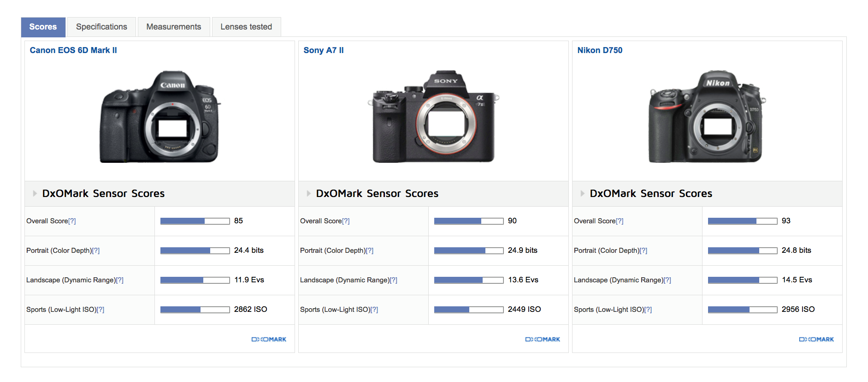Click the Canon EOS 6D Mark II camera image

(159, 117)
